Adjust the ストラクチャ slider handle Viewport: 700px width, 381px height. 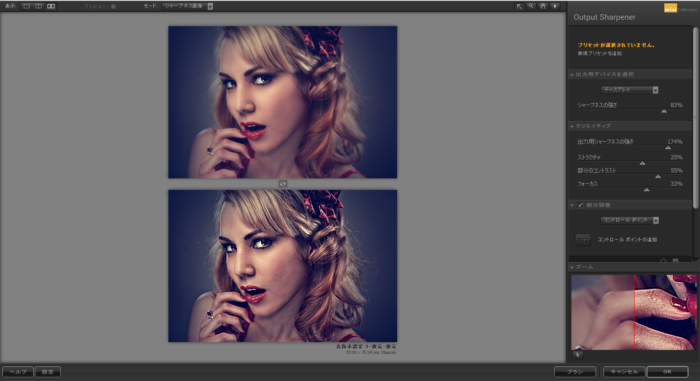pyautogui.click(x=642, y=163)
